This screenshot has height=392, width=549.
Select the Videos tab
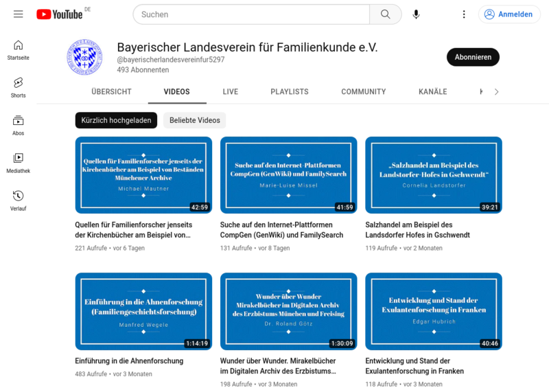pos(177,92)
